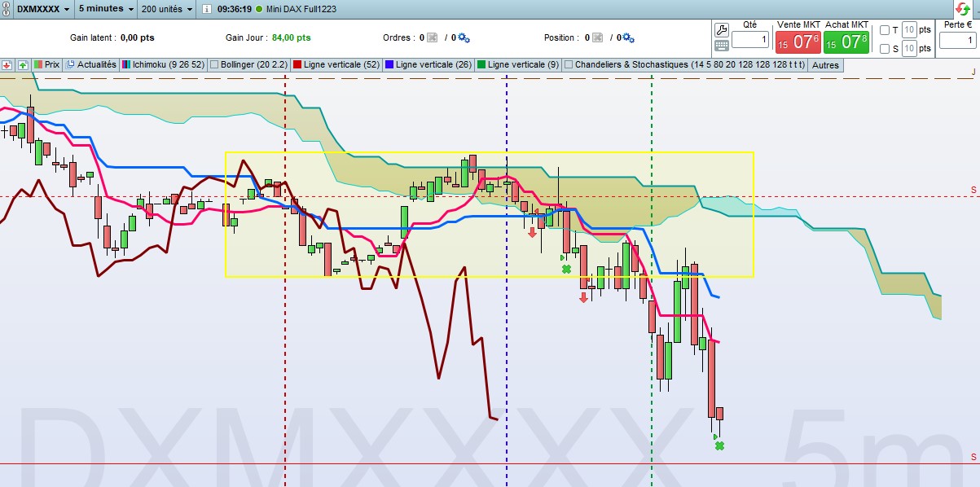Click the keyboard icon below the wrench
This screenshot has height=487, width=980.
click(721, 46)
